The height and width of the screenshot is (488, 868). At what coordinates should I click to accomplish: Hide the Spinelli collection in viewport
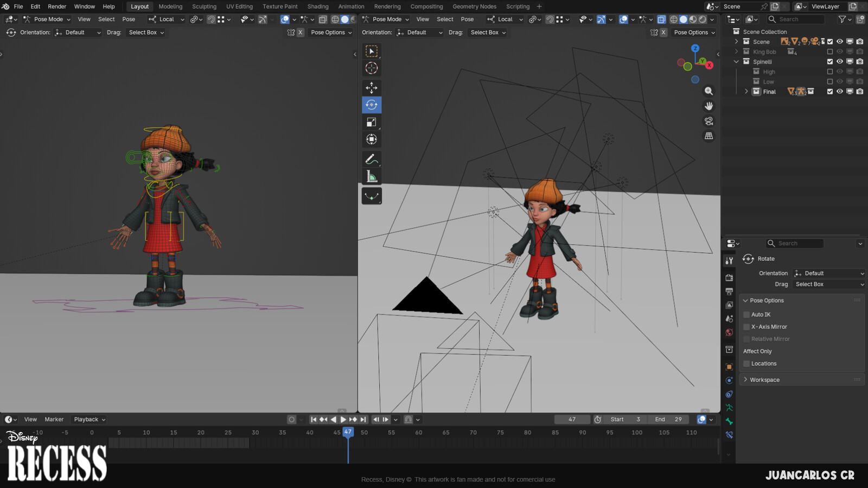840,62
